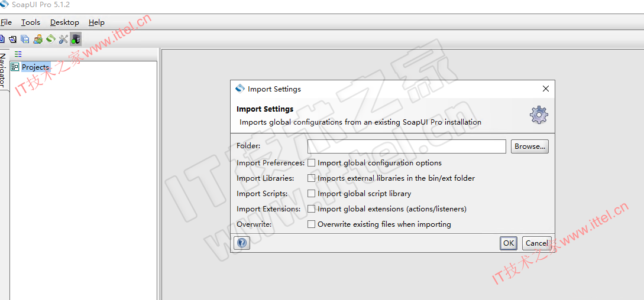644x300 pixels.
Task: Click the save all projects icon
Action: click(25, 40)
